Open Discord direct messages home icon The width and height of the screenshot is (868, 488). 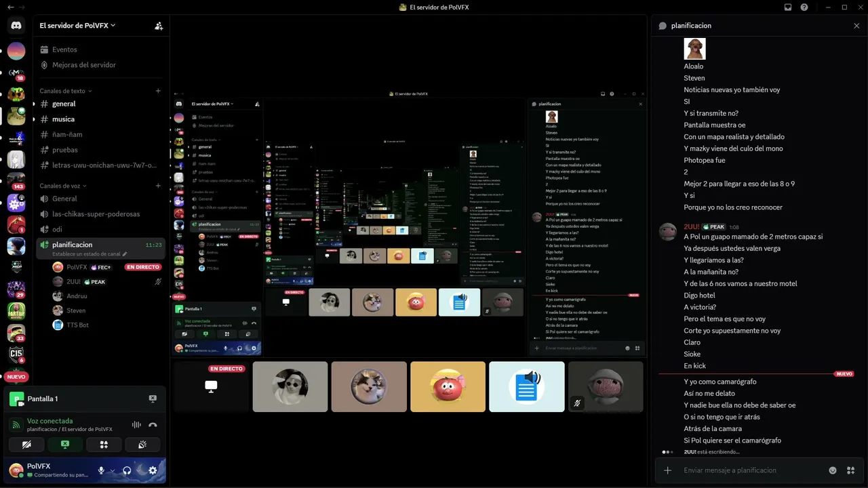[x=16, y=26]
